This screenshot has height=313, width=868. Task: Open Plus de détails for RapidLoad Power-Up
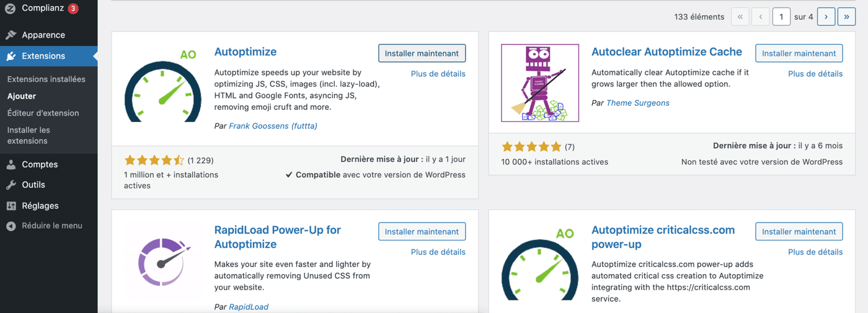coord(438,252)
